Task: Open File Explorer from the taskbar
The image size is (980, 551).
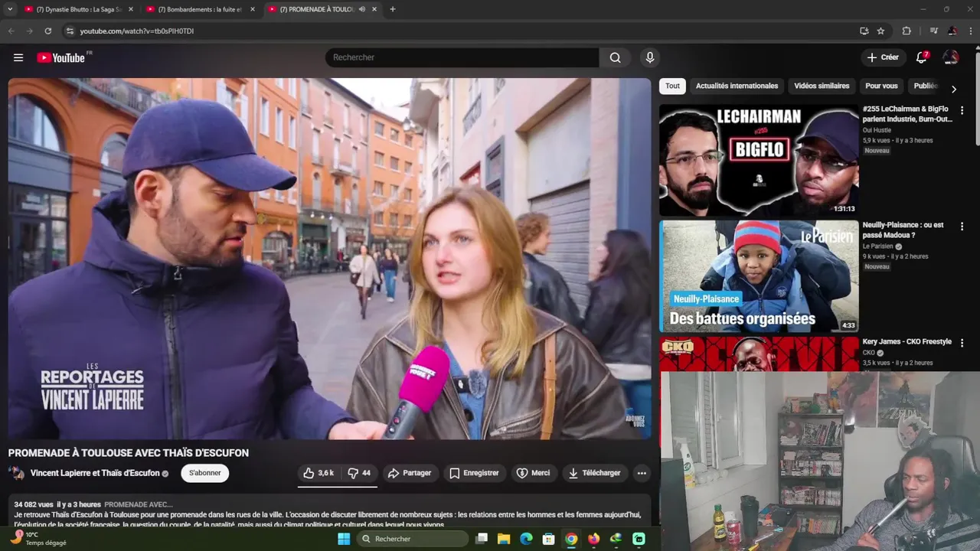Action: (504, 539)
